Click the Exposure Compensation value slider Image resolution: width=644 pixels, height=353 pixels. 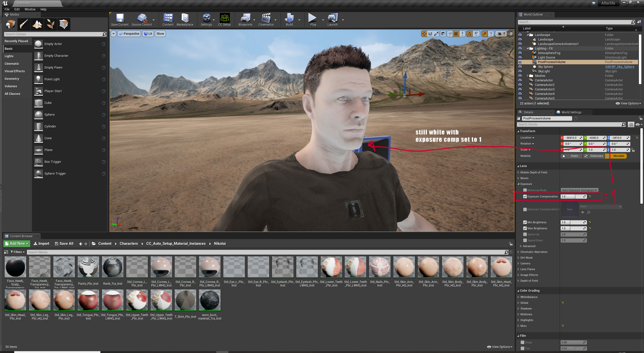tap(574, 196)
